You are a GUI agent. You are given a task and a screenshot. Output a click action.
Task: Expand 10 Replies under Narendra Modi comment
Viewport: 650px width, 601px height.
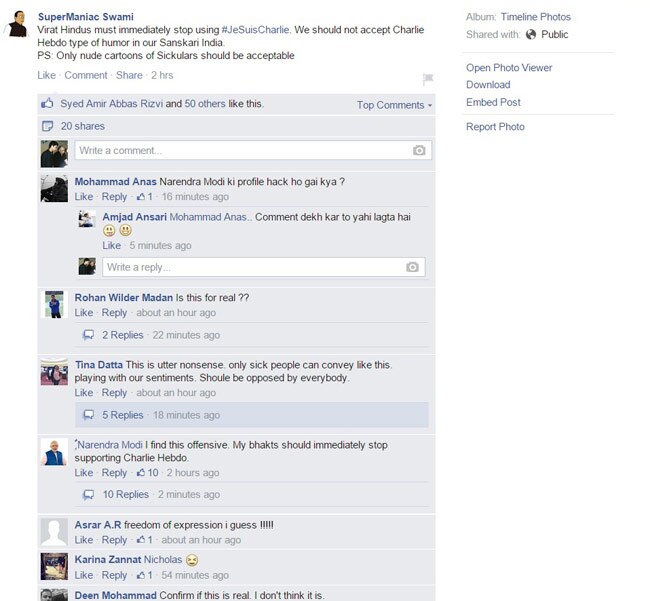[x=126, y=494]
